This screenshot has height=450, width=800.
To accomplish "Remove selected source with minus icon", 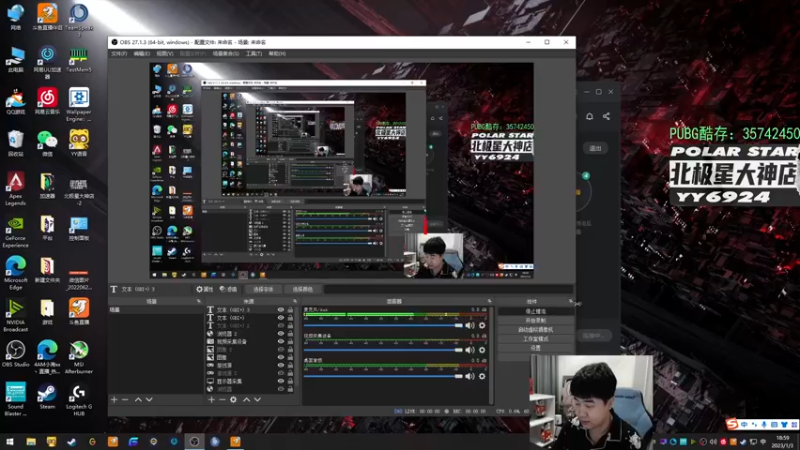I will [222, 399].
